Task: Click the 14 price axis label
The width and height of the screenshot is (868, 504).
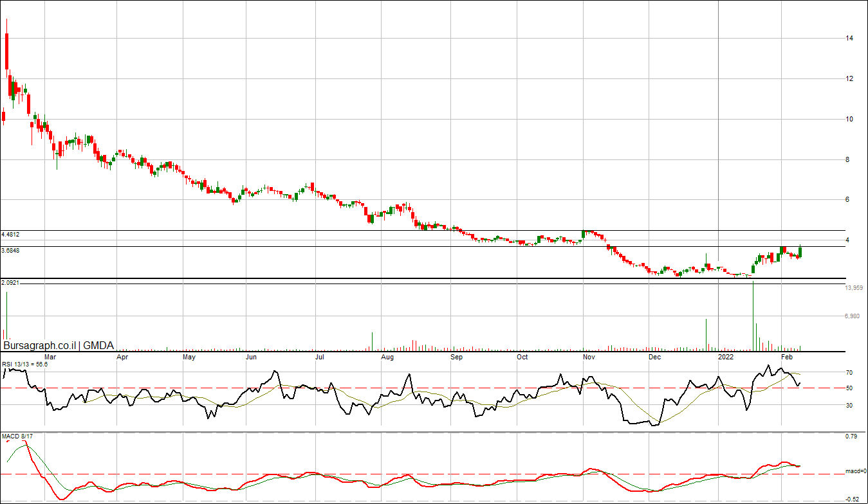Action: [x=850, y=39]
